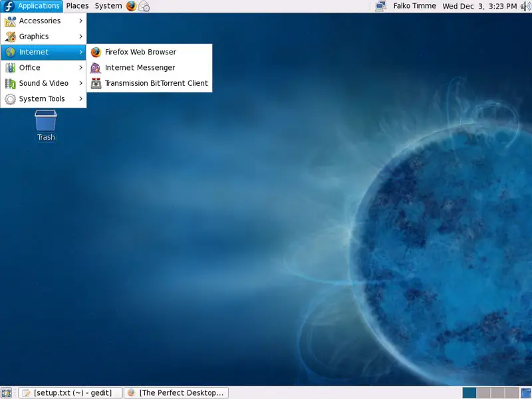This screenshot has width=532, height=399.
Task: Click the Trash desktop icon
Action: (x=46, y=120)
